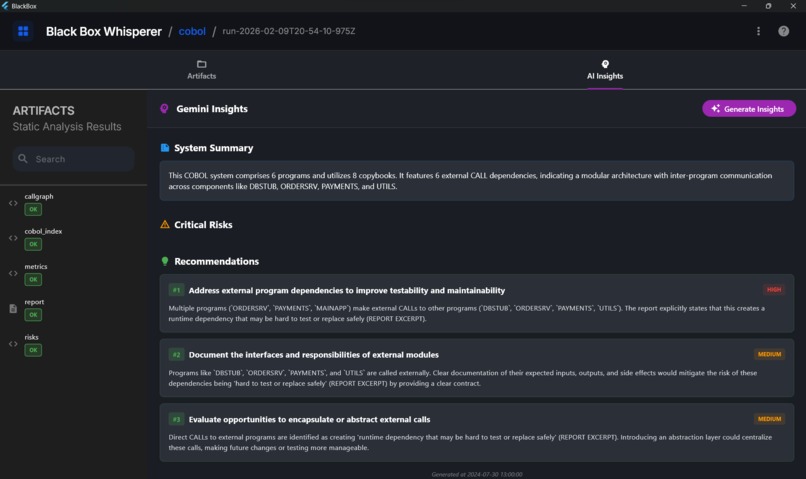The height and width of the screenshot is (479, 806).
Task: Click the Black Box Whisperer title
Action: pos(103,31)
